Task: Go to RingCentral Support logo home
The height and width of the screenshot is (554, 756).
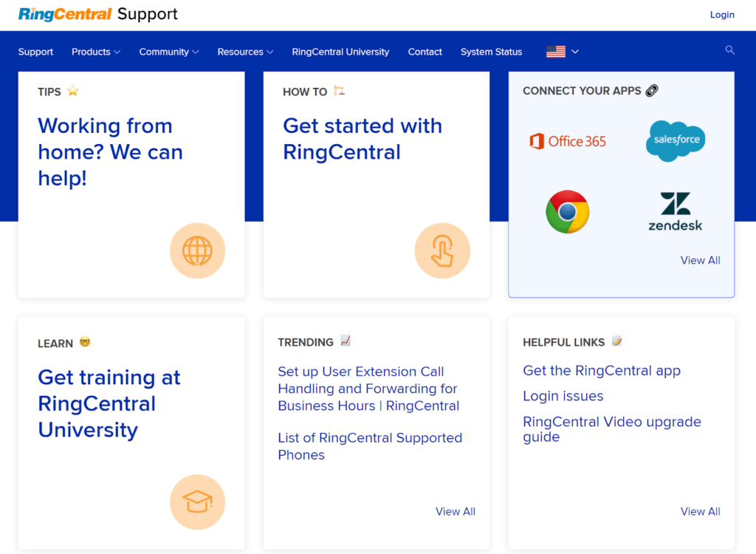Action: coord(98,14)
